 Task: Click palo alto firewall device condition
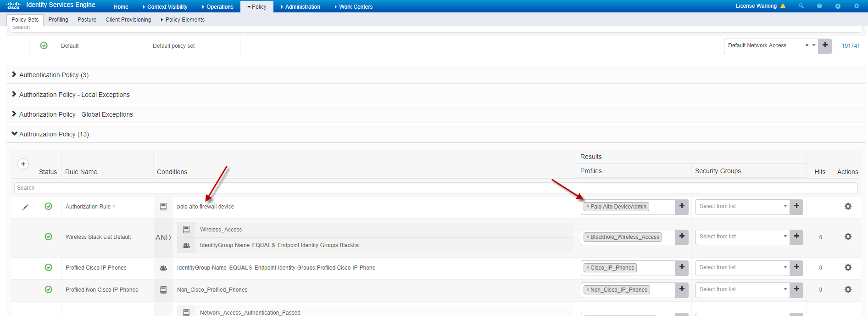206,207
